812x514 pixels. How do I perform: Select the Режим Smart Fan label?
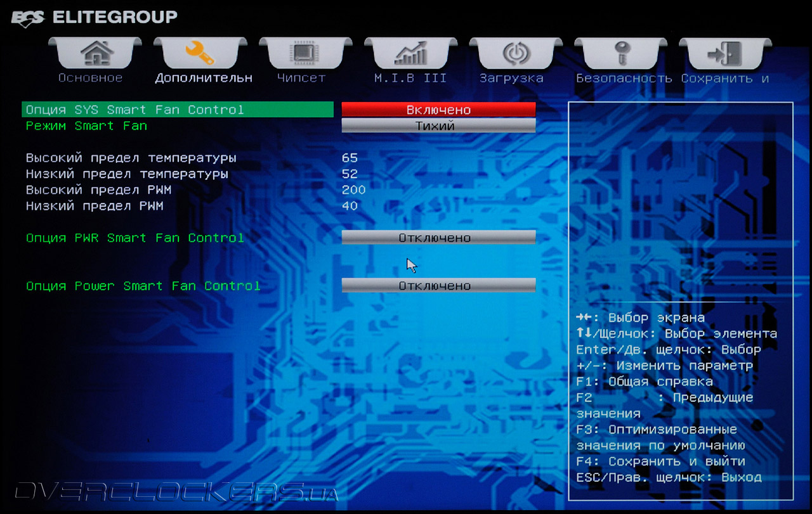[x=86, y=125]
